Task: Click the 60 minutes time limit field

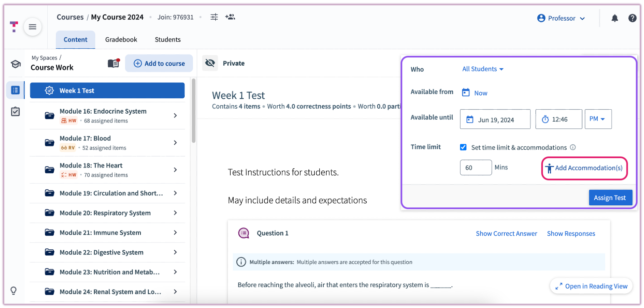Action: (x=476, y=168)
